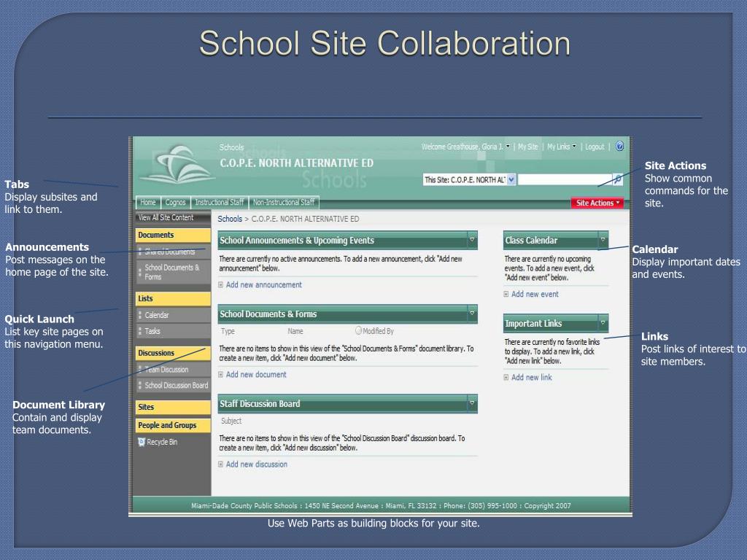Click the search magnifier icon
Image resolution: width=747 pixels, height=560 pixels.
pyautogui.click(x=617, y=179)
